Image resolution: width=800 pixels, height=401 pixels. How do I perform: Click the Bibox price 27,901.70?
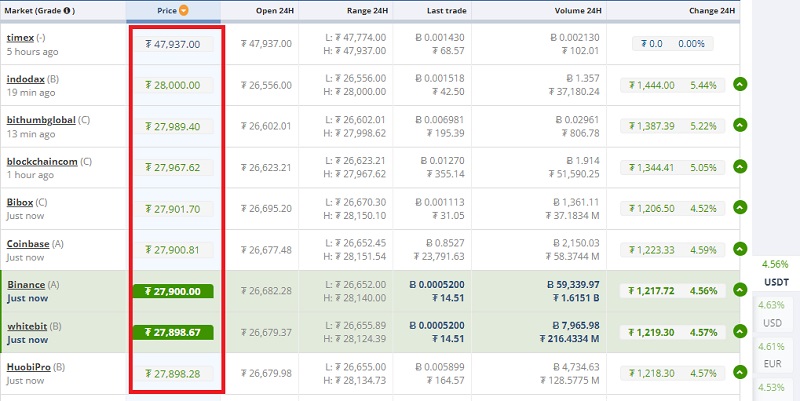(173, 209)
